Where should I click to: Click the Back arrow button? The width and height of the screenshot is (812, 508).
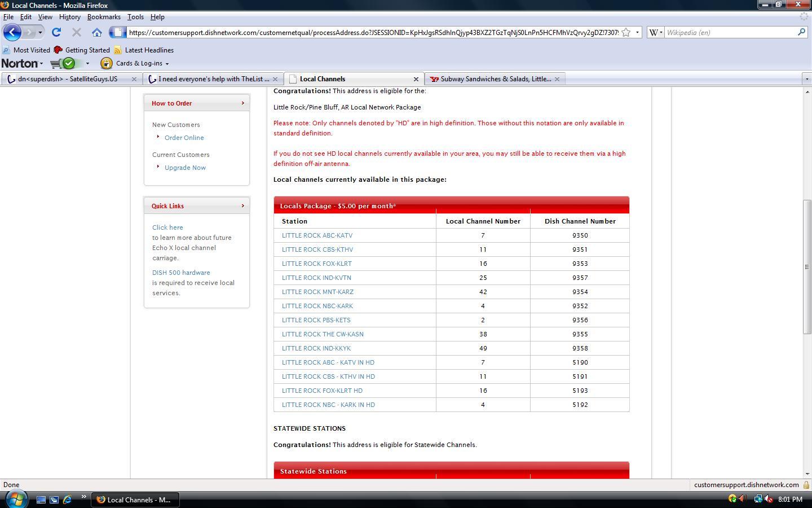coord(12,32)
